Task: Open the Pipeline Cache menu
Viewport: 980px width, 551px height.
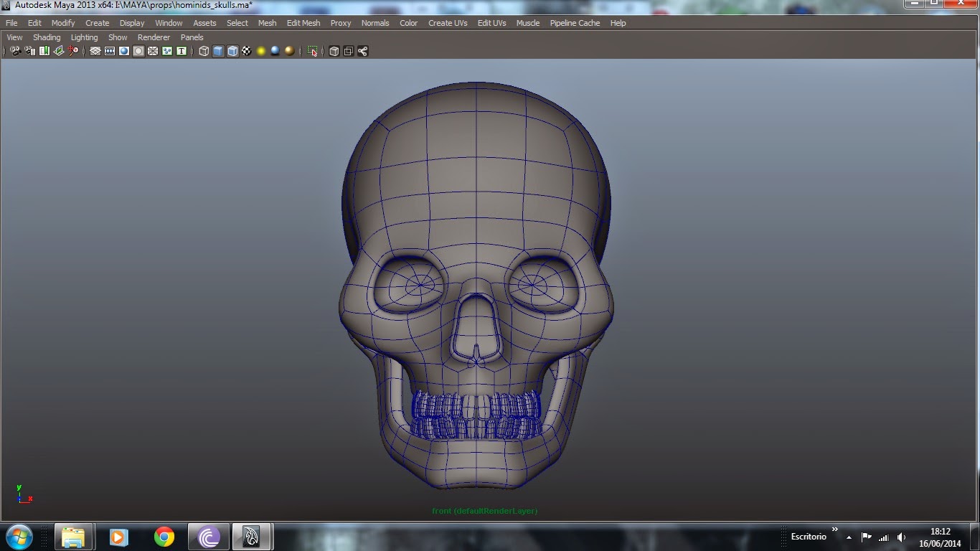Action: click(x=574, y=23)
